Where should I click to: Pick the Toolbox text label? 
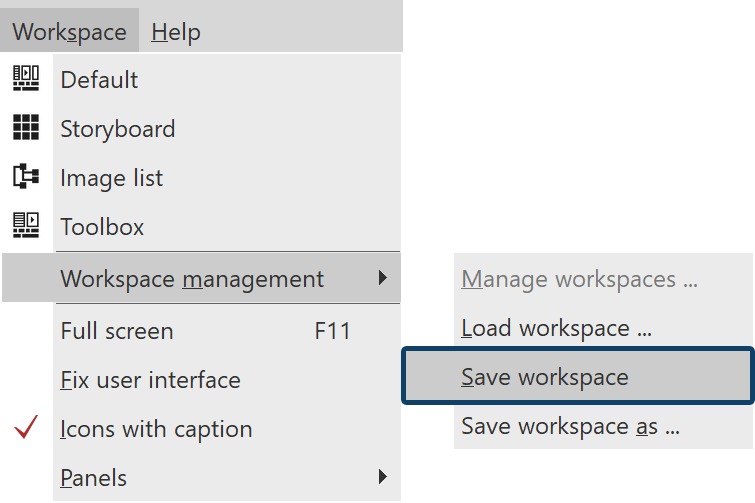(102, 227)
